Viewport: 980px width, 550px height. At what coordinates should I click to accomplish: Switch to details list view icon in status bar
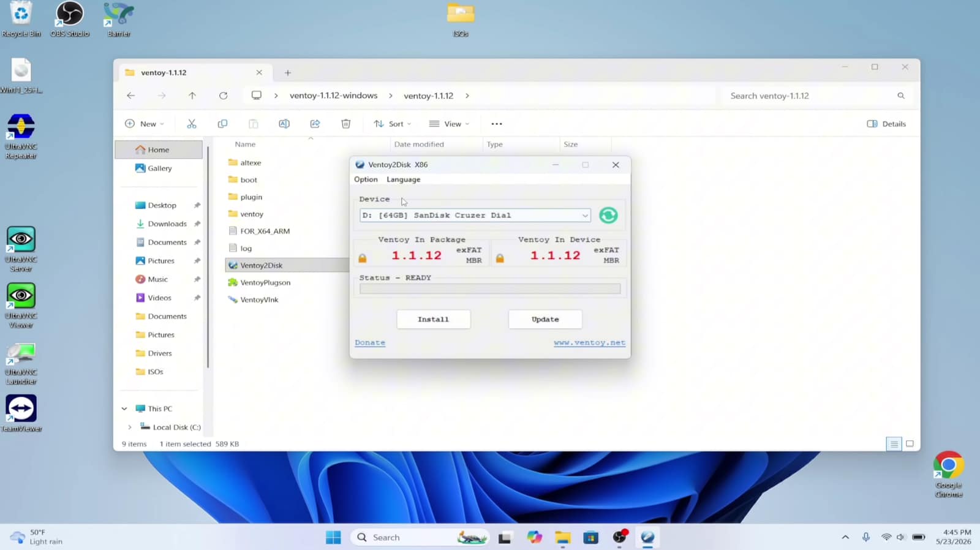click(894, 444)
